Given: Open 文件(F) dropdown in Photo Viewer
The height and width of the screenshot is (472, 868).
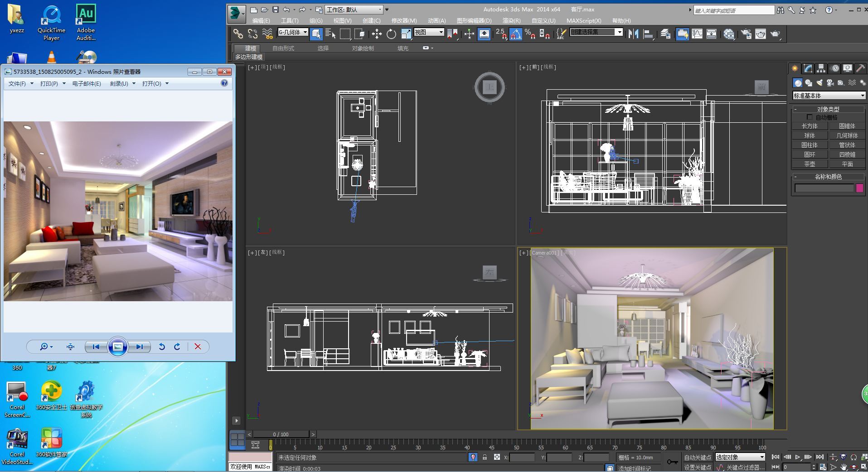Looking at the screenshot, I should point(21,83).
